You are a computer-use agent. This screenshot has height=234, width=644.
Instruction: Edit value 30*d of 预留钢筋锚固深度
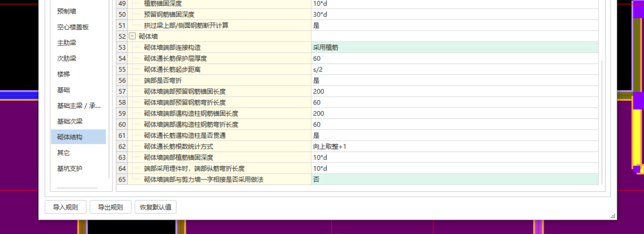click(x=455, y=14)
